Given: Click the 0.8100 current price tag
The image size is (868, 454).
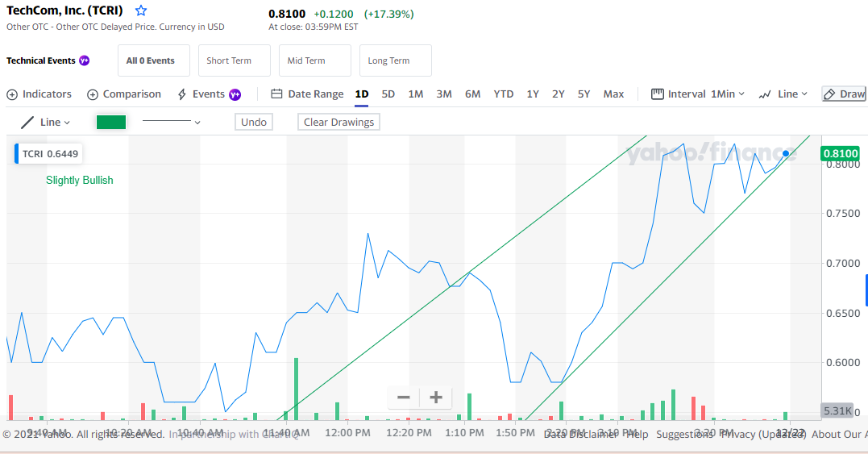Looking at the screenshot, I should (841, 153).
